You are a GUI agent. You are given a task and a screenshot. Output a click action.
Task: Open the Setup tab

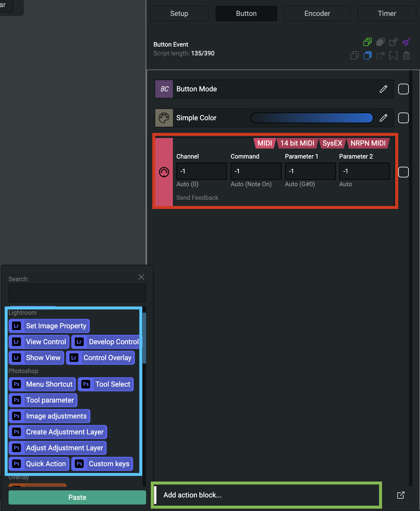pyautogui.click(x=179, y=14)
